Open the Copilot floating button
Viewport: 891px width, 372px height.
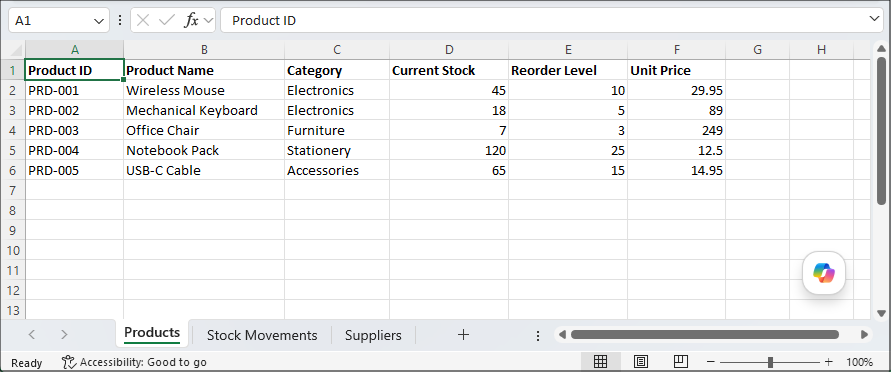[x=823, y=273]
